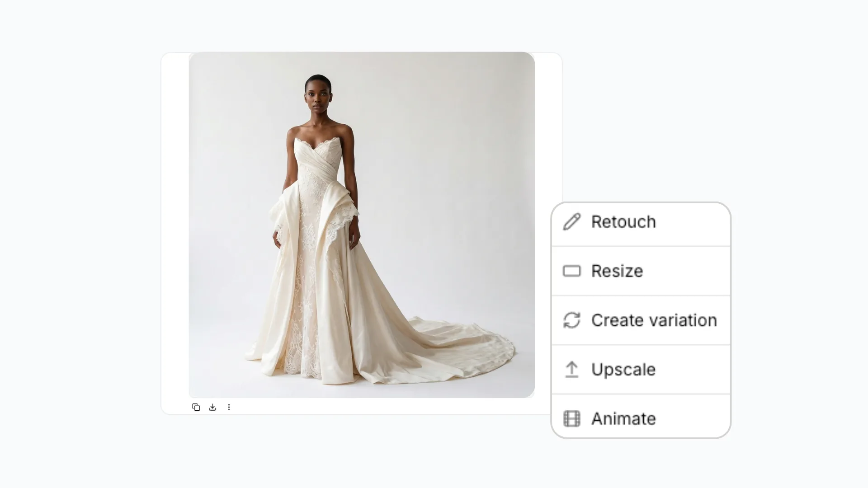Open the three-dot more options menu

(229, 407)
